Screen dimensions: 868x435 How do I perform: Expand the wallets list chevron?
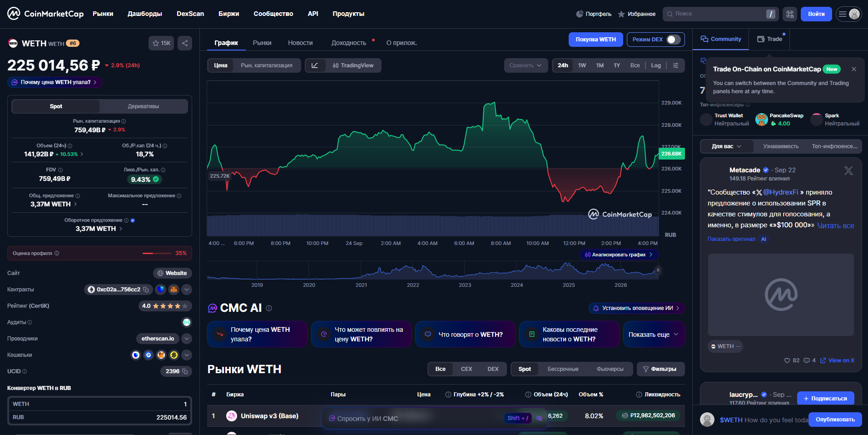(x=187, y=355)
